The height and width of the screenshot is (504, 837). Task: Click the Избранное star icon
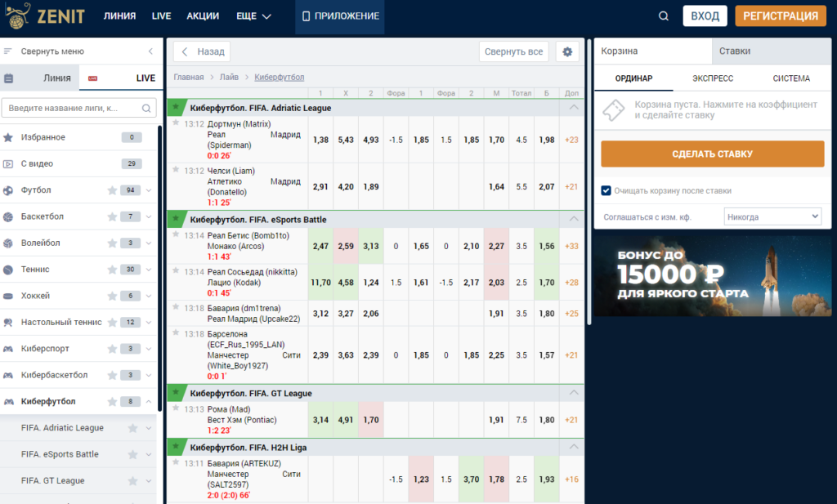coord(8,137)
